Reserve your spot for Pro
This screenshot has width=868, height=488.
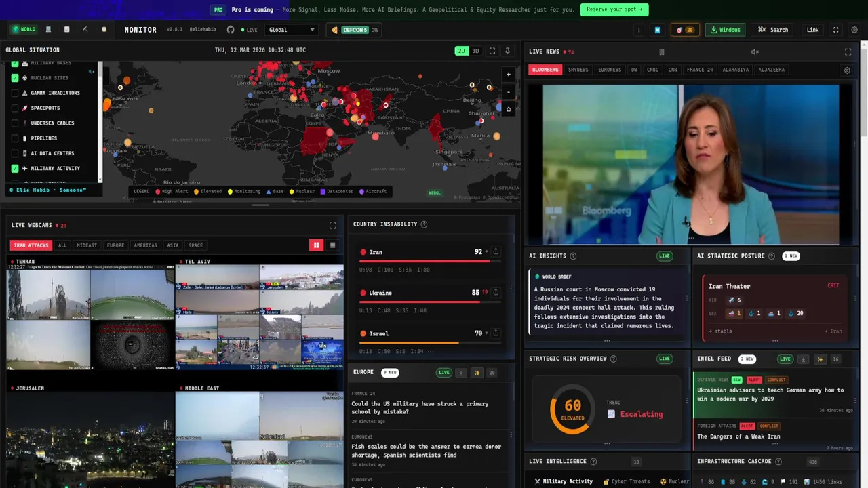pyautogui.click(x=614, y=9)
